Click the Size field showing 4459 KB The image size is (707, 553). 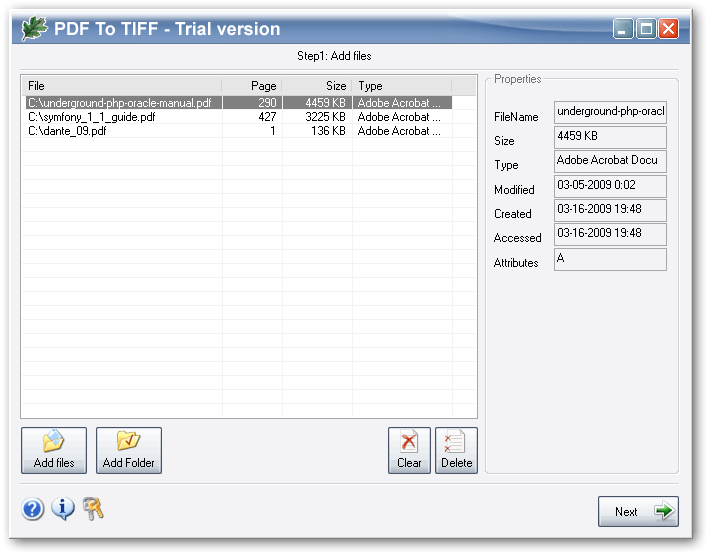[x=610, y=137]
